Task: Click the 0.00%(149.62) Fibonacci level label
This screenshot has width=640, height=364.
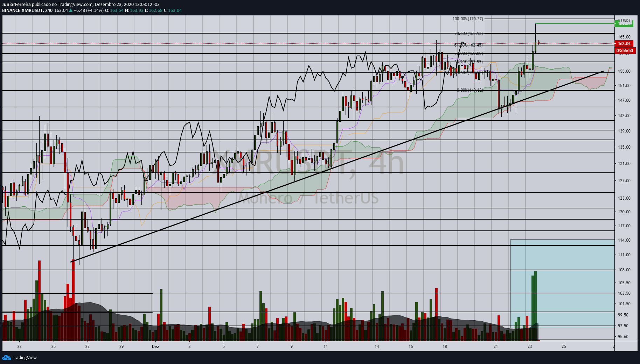Action: (x=470, y=90)
